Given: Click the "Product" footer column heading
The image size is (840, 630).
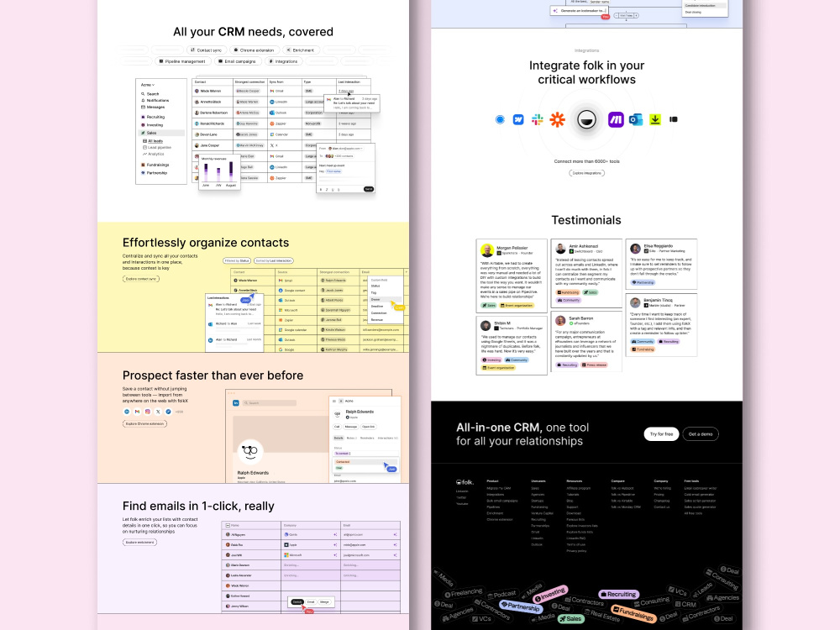Looking at the screenshot, I should click(492, 481).
